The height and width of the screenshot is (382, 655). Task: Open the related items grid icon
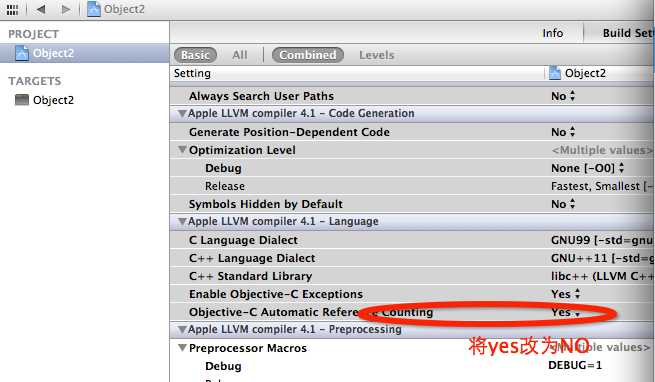[x=13, y=9]
